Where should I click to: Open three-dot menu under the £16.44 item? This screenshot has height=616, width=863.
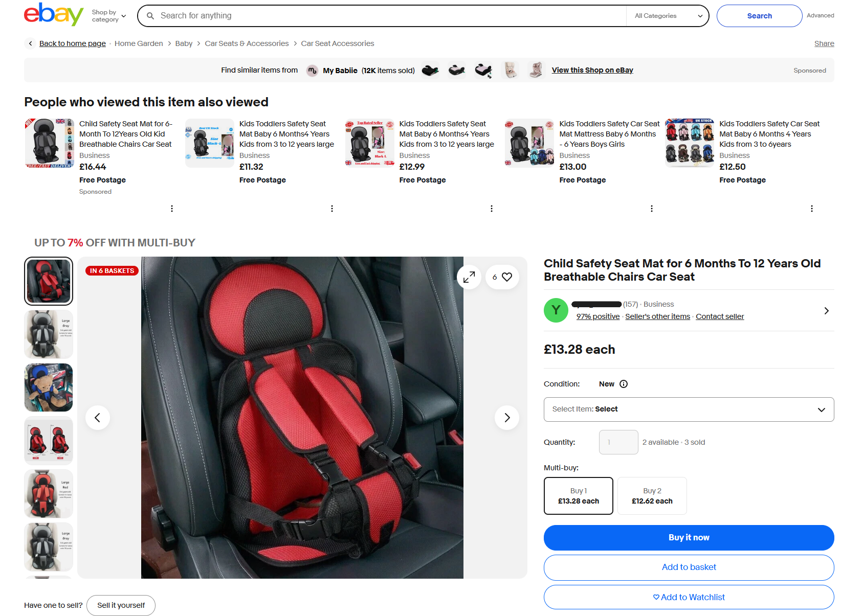(x=172, y=209)
